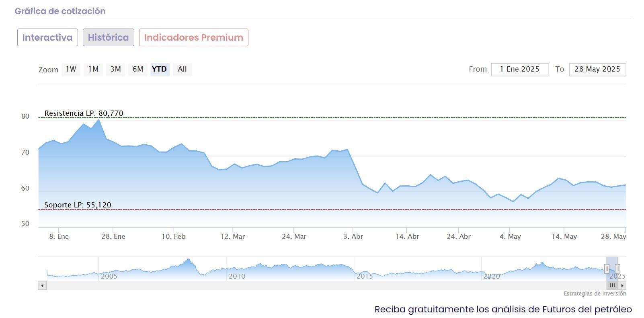Show all data with All zoom
This screenshot has height=318, width=644.
182,69
